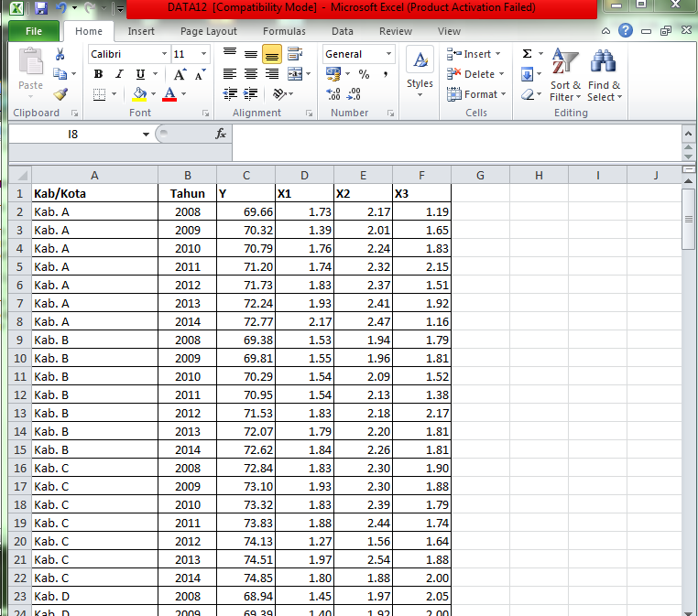This screenshot has width=698, height=616.
Task: Expand the Name Box dropdown arrow
Action: 146,134
